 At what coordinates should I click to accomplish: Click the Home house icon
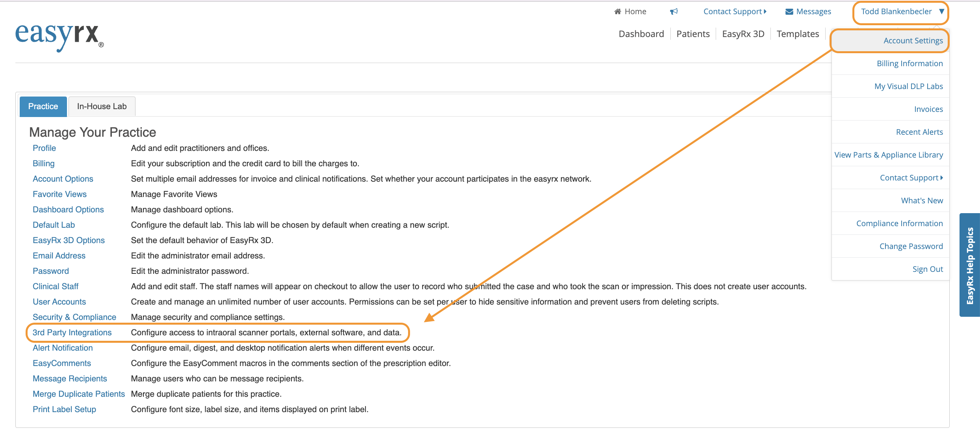point(618,11)
